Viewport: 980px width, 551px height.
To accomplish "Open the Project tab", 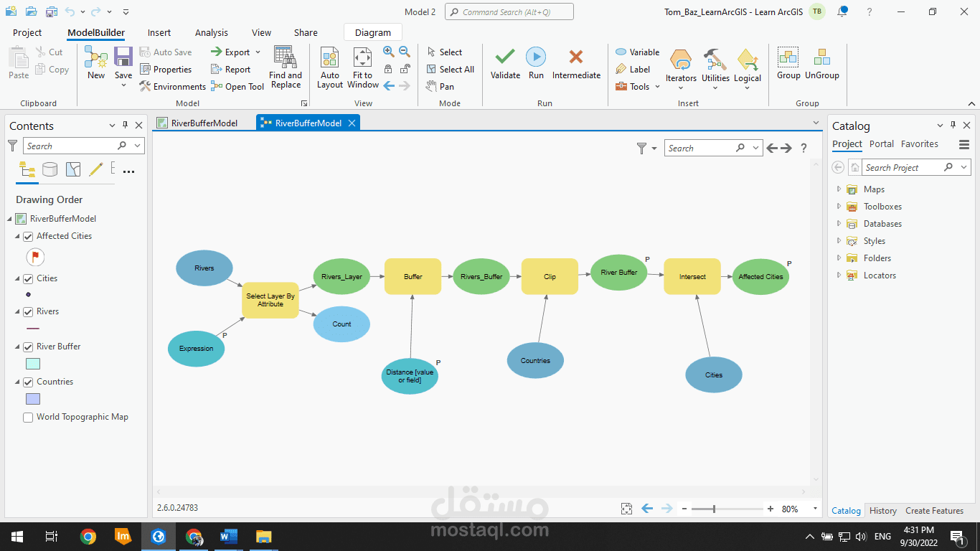I will 27,33.
